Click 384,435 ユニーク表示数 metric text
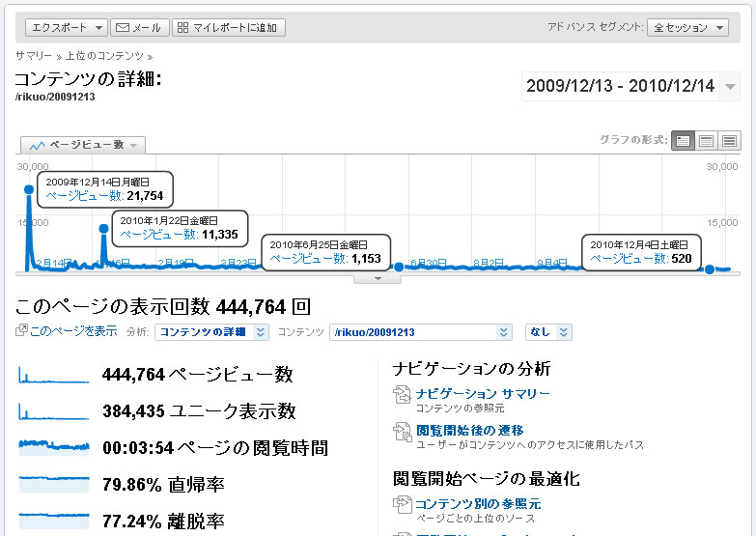This screenshot has width=756, height=536. (x=199, y=411)
